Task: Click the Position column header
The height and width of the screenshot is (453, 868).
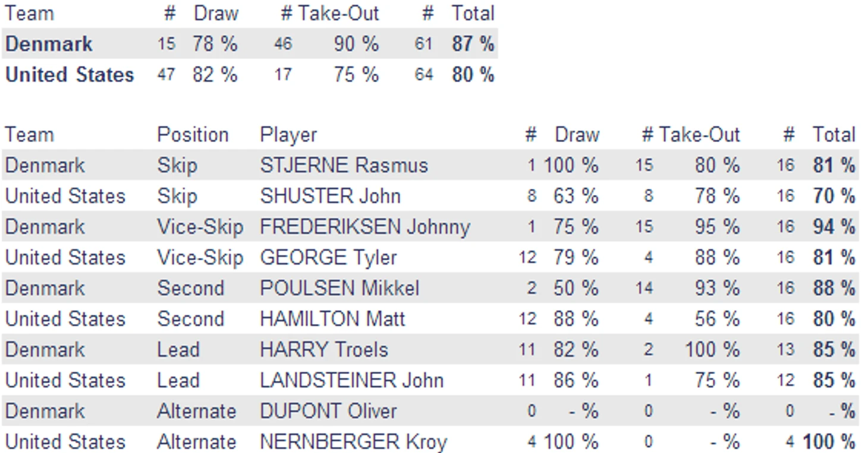Action: tap(193, 135)
